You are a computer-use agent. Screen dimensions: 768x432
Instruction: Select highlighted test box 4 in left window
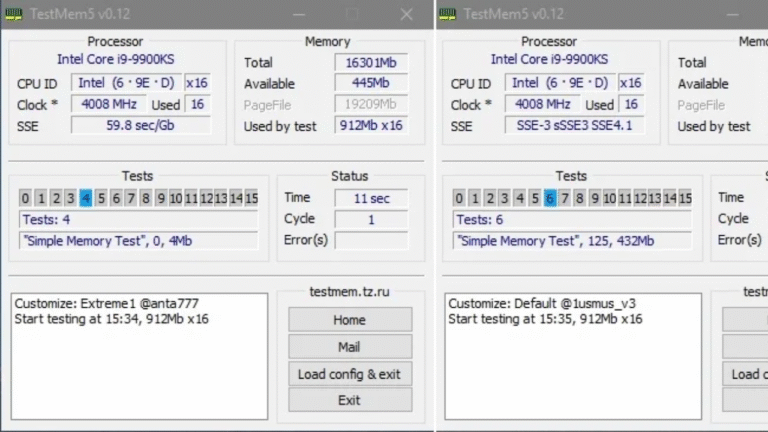86,198
